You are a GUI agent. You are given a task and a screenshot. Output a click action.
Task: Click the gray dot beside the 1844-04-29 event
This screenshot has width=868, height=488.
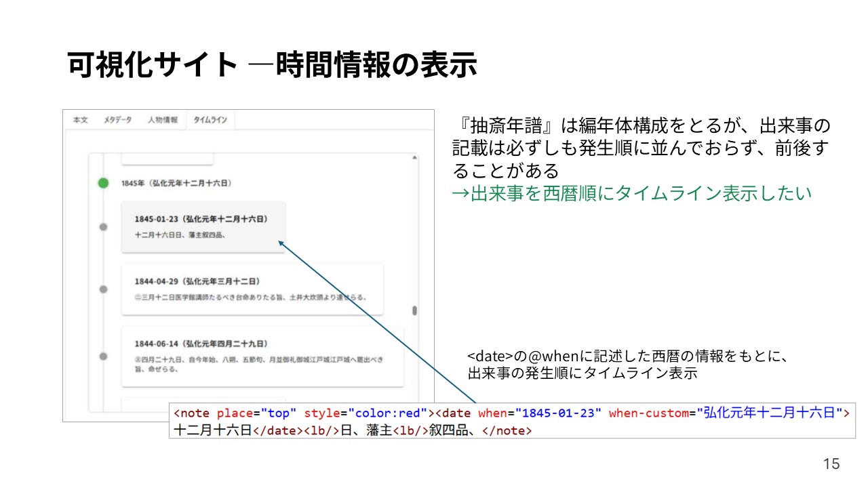tap(103, 289)
